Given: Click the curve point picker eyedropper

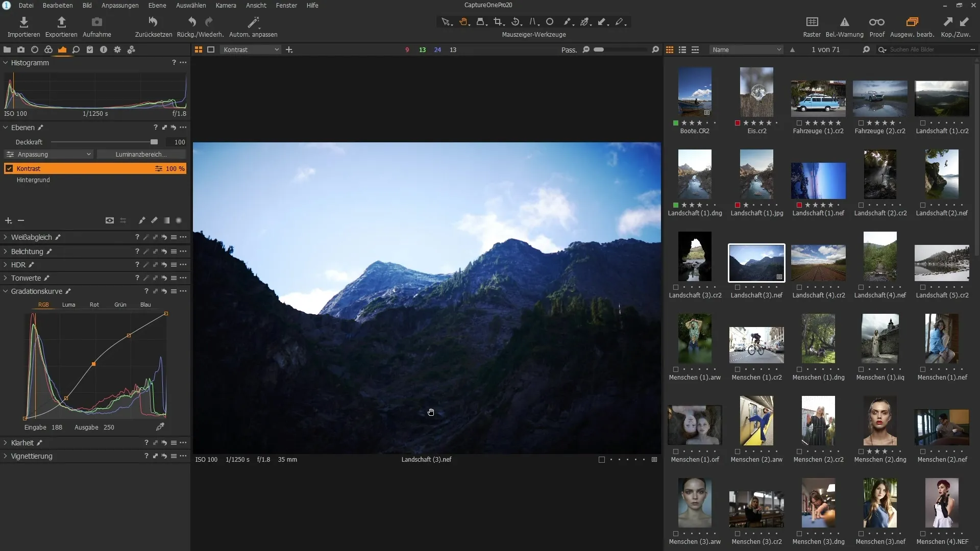Looking at the screenshot, I should [x=160, y=427].
